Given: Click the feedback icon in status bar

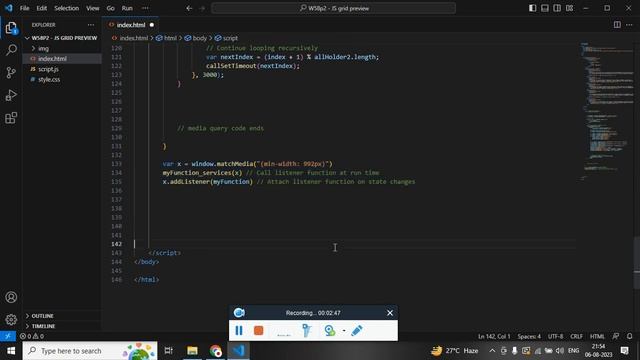Looking at the screenshot, I should 616,336.
